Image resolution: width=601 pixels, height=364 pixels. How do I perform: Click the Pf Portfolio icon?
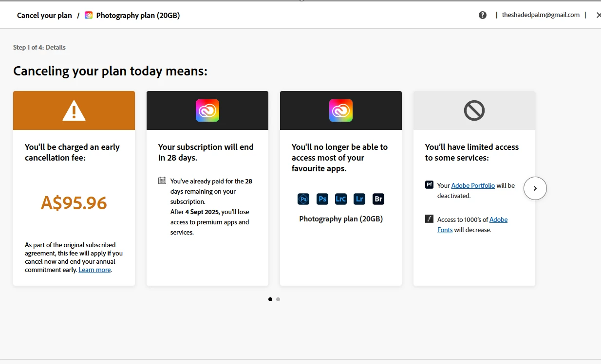[429, 185]
